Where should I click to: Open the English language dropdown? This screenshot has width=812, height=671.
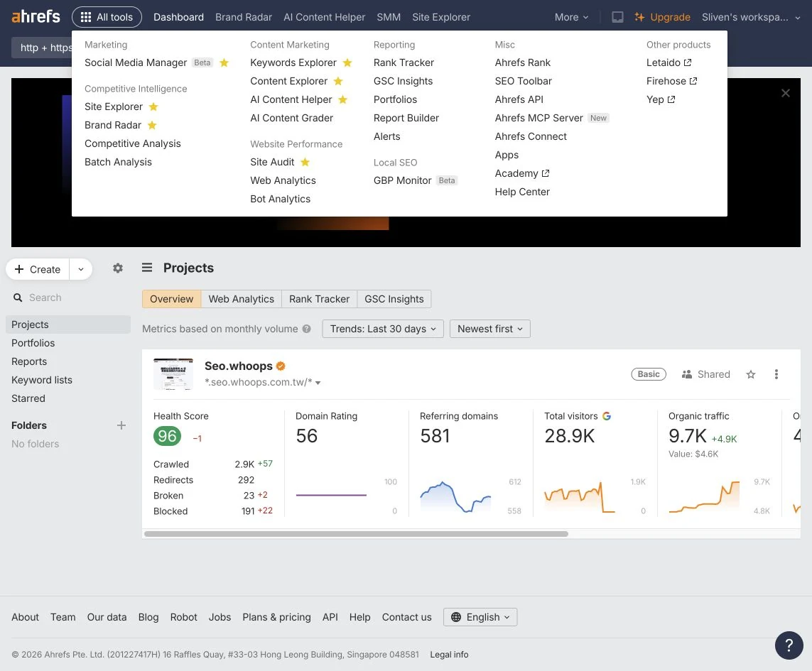(x=480, y=617)
